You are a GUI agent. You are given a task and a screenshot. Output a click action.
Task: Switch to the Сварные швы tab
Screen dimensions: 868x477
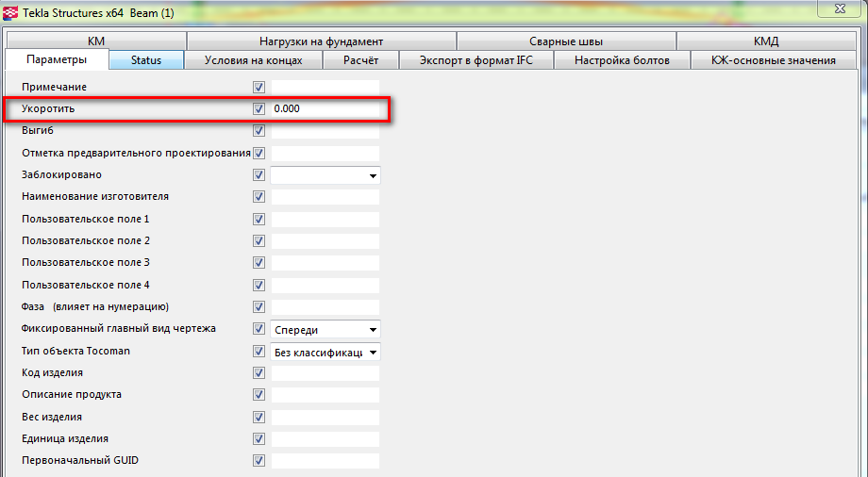point(566,41)
